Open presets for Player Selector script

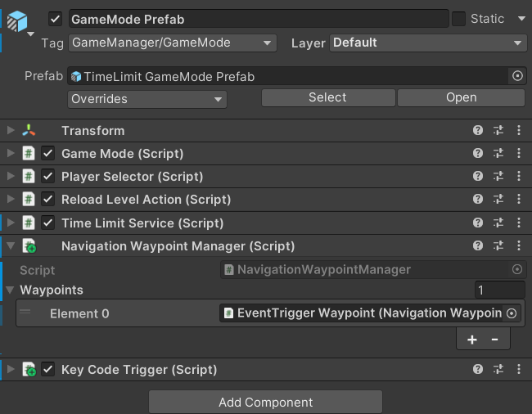(x=498, y=176)
